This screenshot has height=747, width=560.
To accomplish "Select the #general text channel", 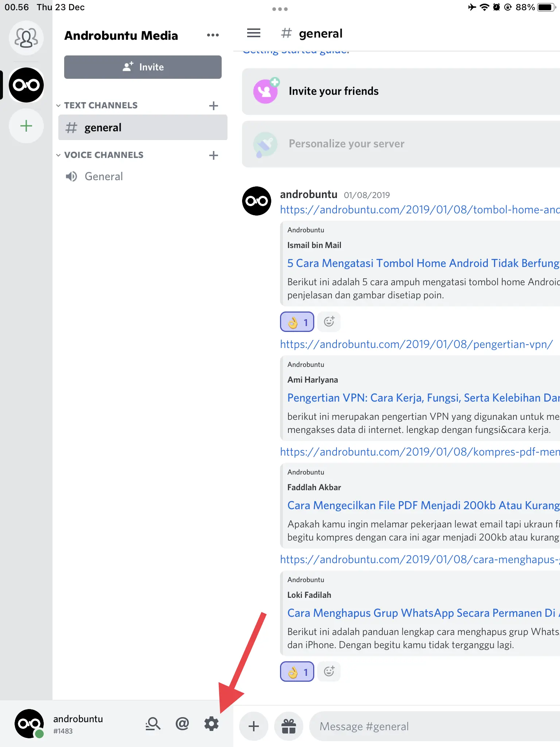I will click(x=143, y=128).
